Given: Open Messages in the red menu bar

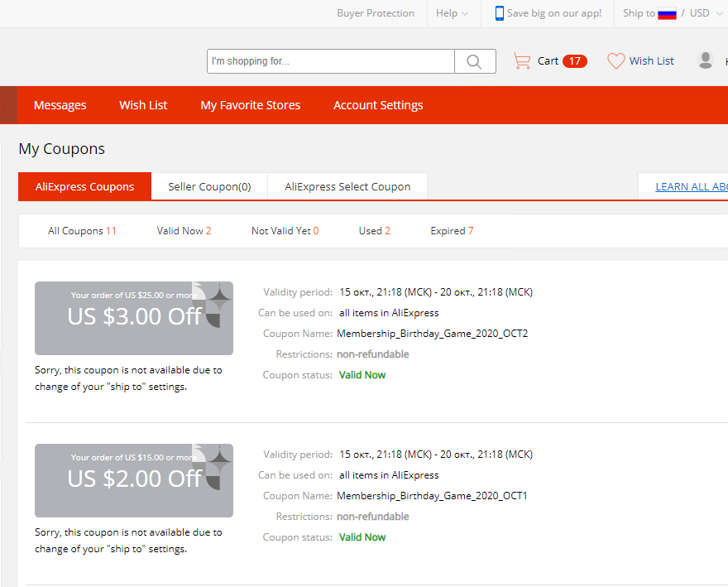Looking at the screenshot, I should tap(60, 105).
